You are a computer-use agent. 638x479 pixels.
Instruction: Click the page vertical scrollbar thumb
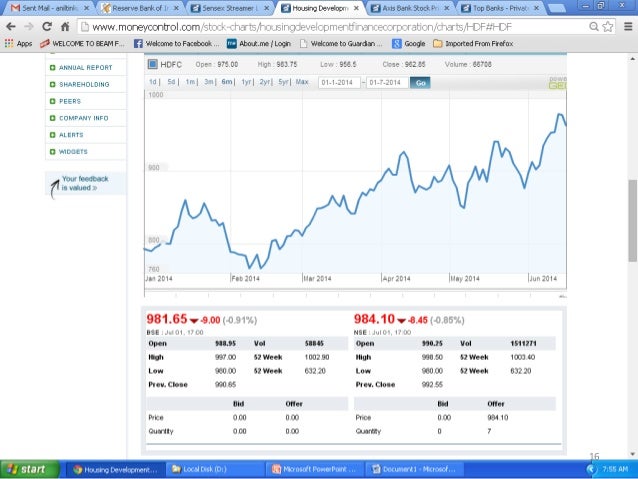click(x=632, y=221)
